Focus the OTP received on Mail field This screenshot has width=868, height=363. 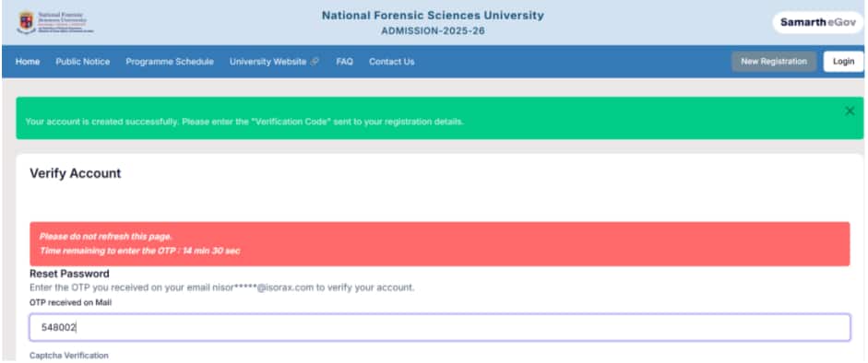tap(440, 328)
